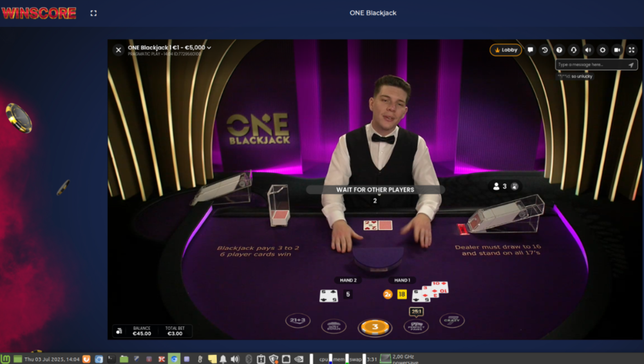Click the dealer's face-up card
The image size is (644, 364).
point(371,225)
